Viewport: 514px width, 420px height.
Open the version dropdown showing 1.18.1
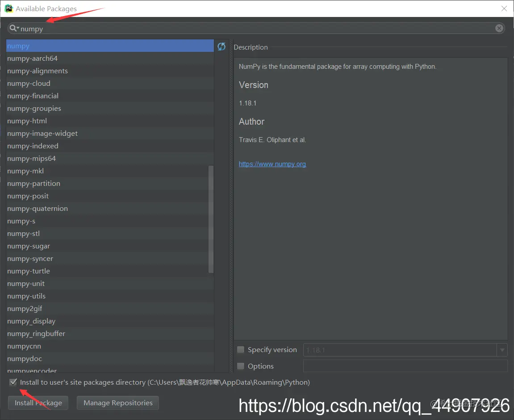coord(502,350)
